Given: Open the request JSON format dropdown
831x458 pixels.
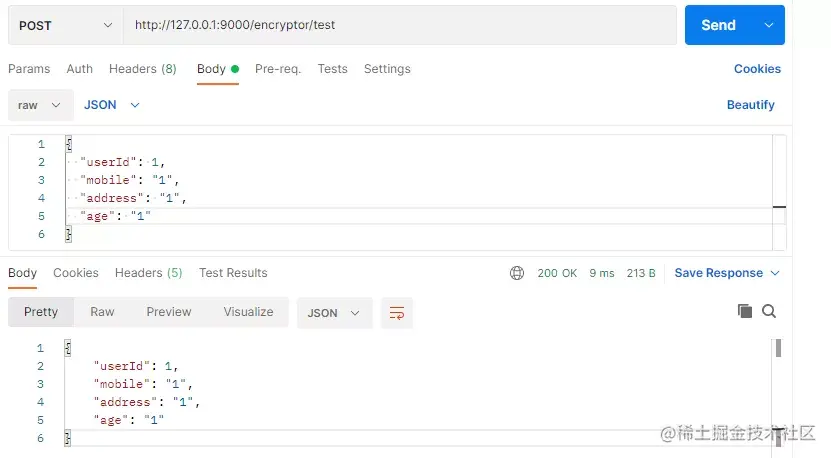Looking at the screenshot, I should (111, 105).
